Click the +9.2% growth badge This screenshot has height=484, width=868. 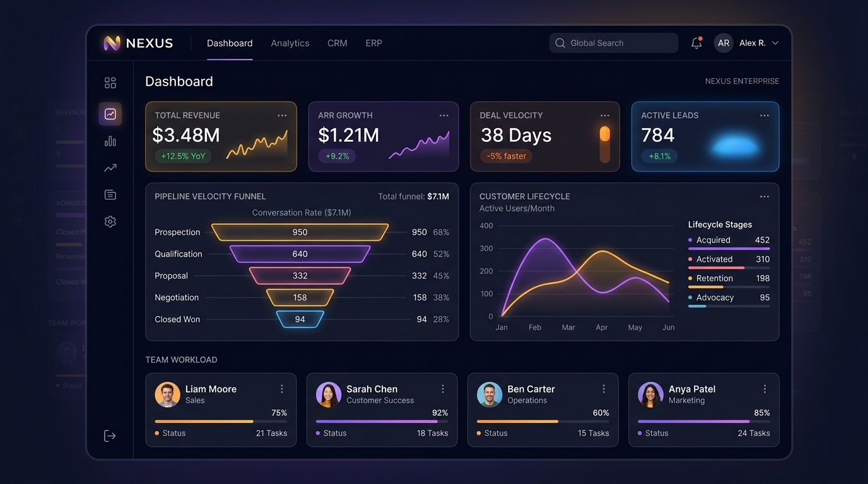click(337, 156)
